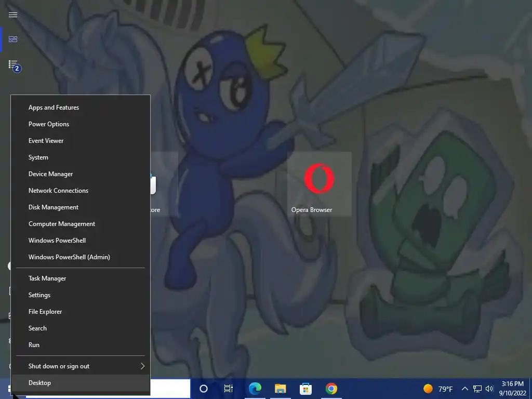Viewport: 532px width, 399px height.
Task: Open Task Manager
Action: click(x=81, y=278)
